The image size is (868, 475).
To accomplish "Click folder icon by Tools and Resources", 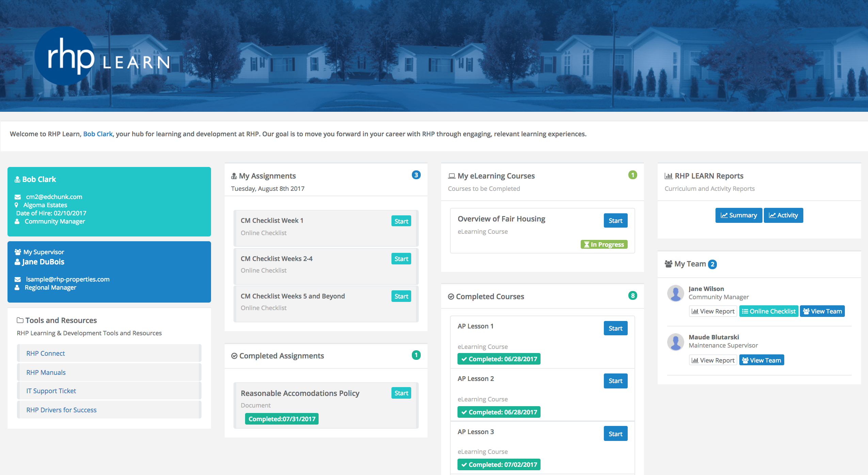I will coord(20,320).
